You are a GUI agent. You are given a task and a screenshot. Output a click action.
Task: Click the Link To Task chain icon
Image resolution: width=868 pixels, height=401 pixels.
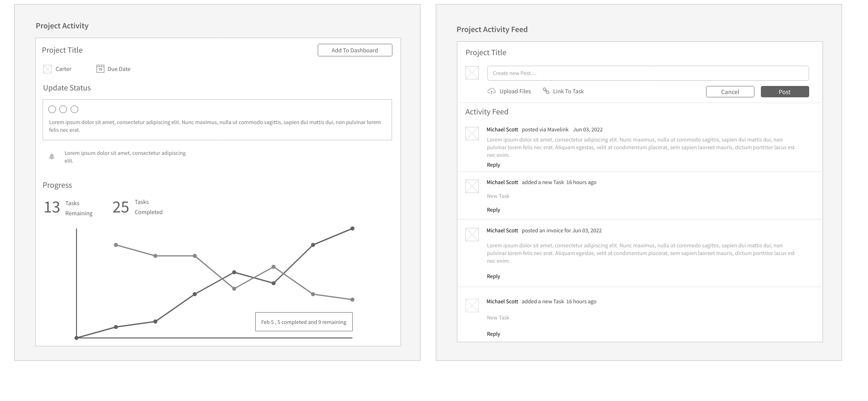(546, 91)
